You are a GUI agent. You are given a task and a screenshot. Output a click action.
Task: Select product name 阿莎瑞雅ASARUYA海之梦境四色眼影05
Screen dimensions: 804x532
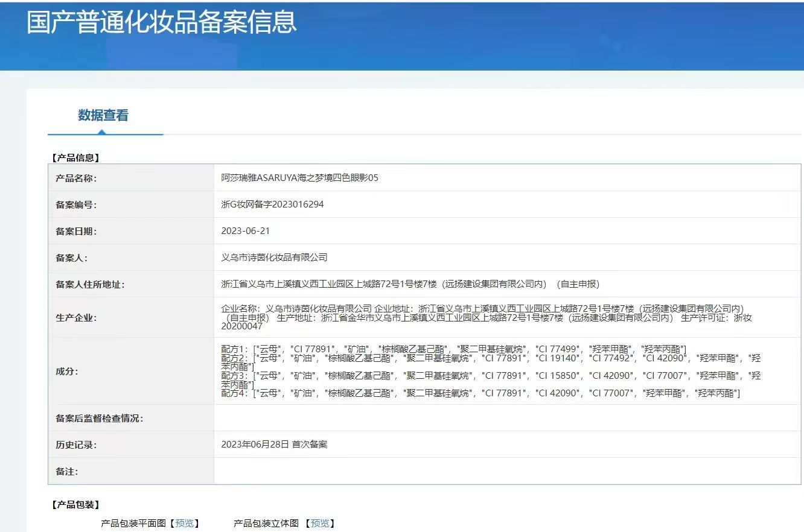pyautogui.click(x=300, y=178)
